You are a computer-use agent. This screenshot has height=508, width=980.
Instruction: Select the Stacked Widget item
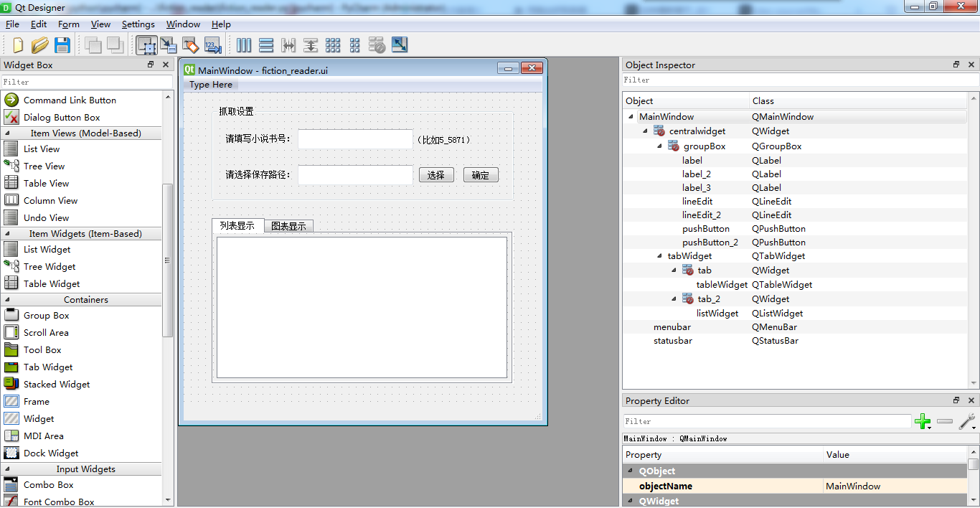57,384
